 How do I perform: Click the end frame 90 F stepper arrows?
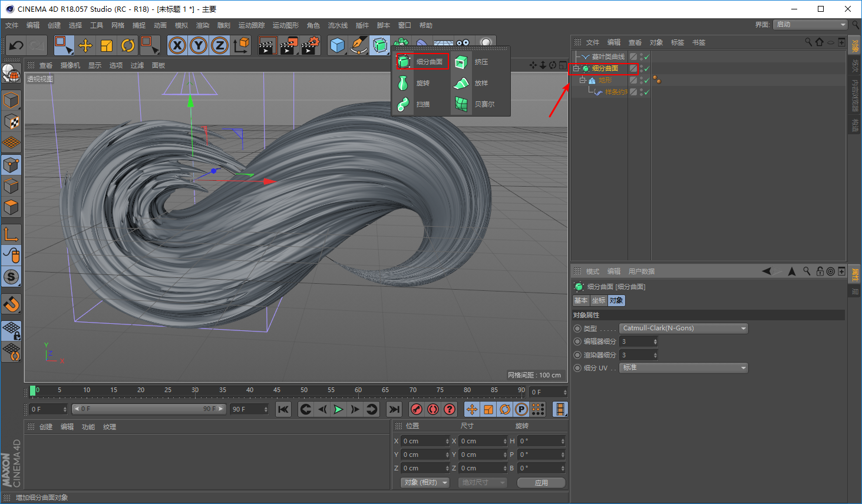266,409
